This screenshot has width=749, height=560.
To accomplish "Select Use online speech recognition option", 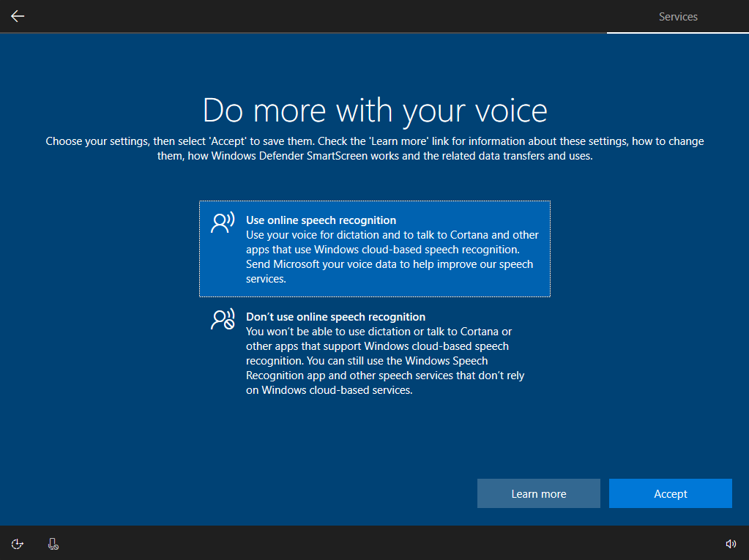I will pyautogui.click(x=375, y=249).
